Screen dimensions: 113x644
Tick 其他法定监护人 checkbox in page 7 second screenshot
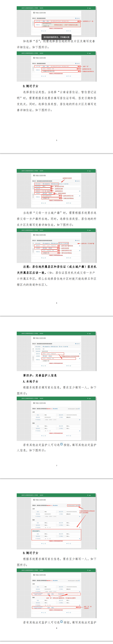coord(79,409)
